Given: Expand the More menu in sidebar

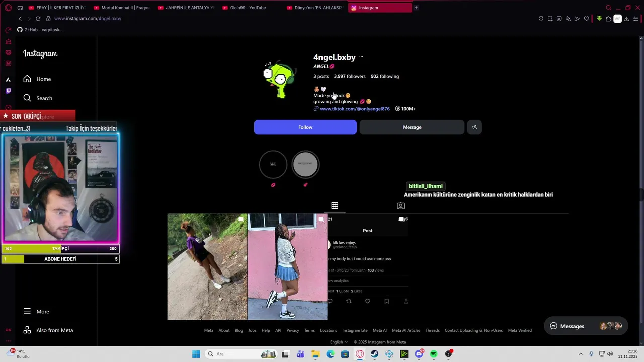Looking at the screenshot, I should pos(36,312).
